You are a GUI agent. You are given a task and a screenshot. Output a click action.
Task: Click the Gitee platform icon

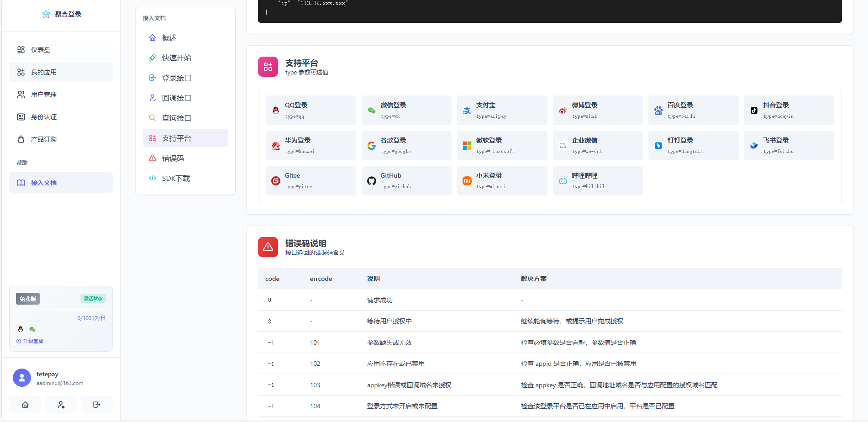click(x=276, y=180)
